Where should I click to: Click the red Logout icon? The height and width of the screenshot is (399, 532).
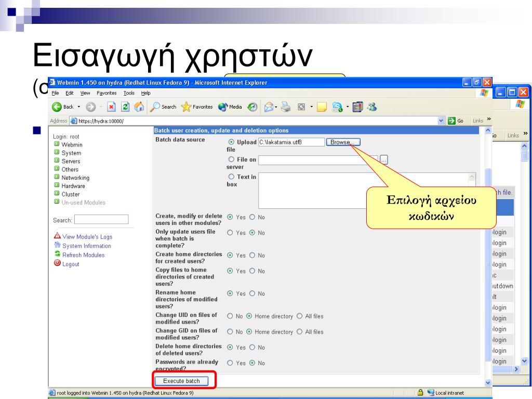pyautogui.click(x=57, y=263)
